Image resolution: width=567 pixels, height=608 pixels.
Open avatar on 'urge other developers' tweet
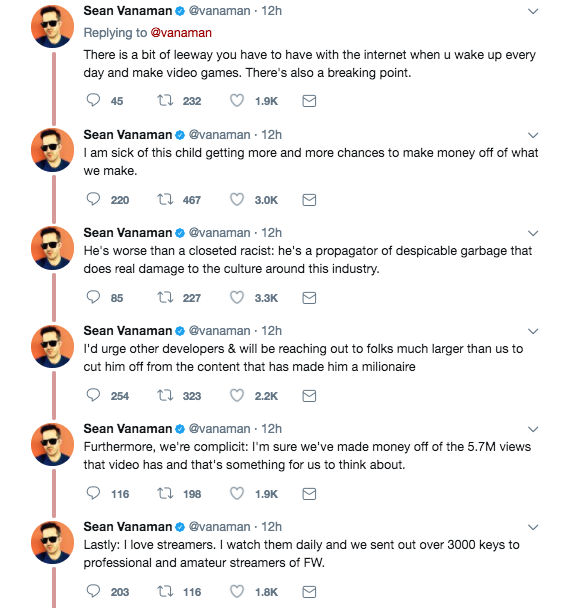52,346
